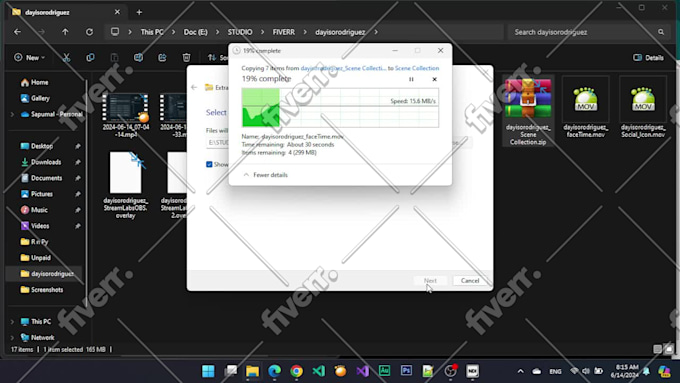Click the Delete trash icon
Image resolution: width=680 pixels, height=383 pixels.
186,57
